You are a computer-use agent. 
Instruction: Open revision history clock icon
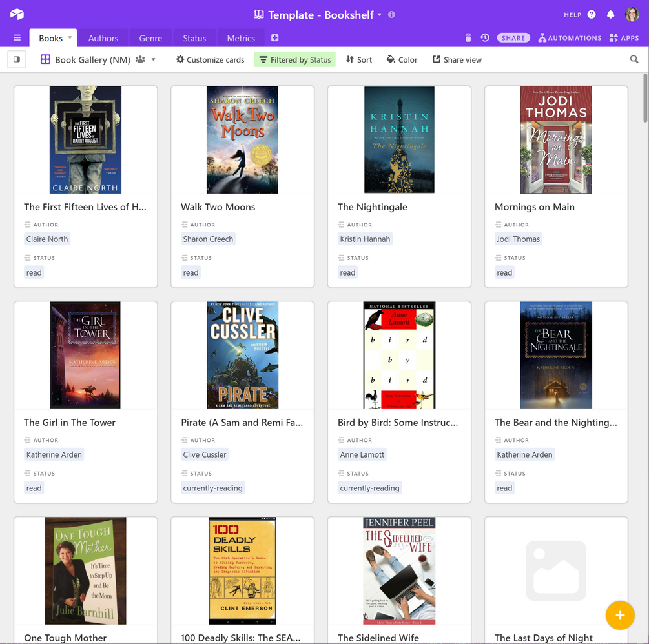click(485, 38)
